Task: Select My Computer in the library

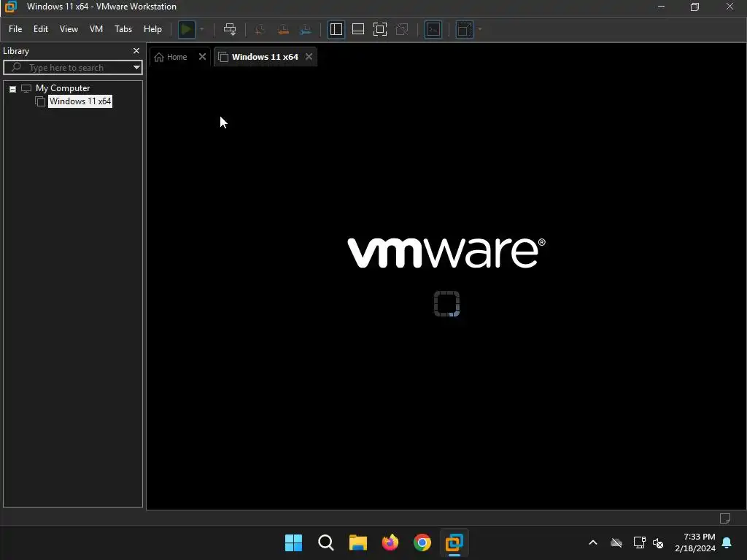Action: tap(63, 88)
